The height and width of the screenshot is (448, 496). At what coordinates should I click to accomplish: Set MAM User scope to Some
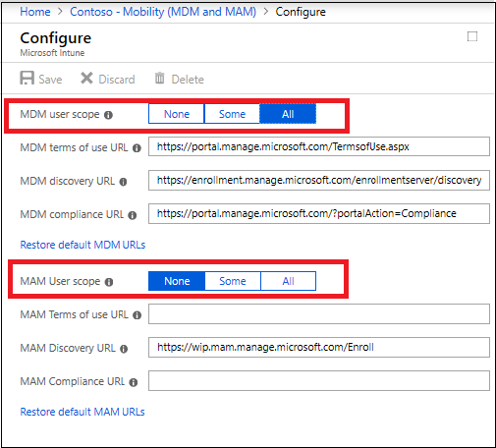click(x=233, y=281)
